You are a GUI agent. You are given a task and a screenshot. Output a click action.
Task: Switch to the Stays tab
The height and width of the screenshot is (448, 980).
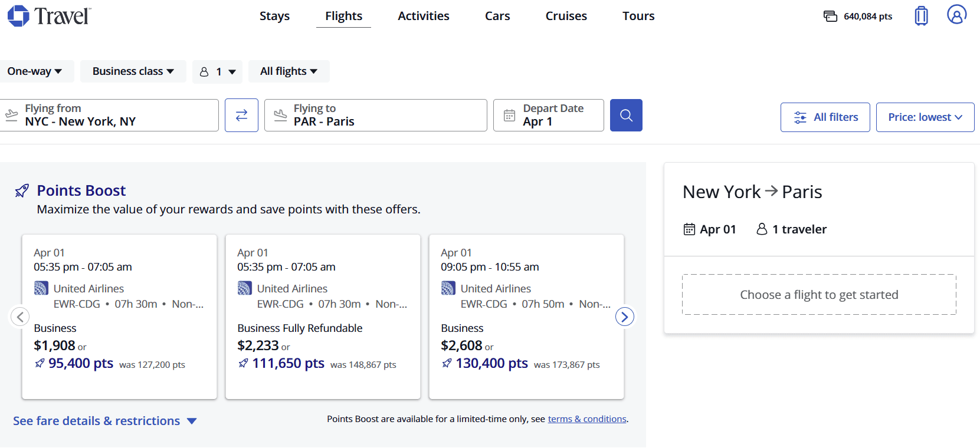274,16
